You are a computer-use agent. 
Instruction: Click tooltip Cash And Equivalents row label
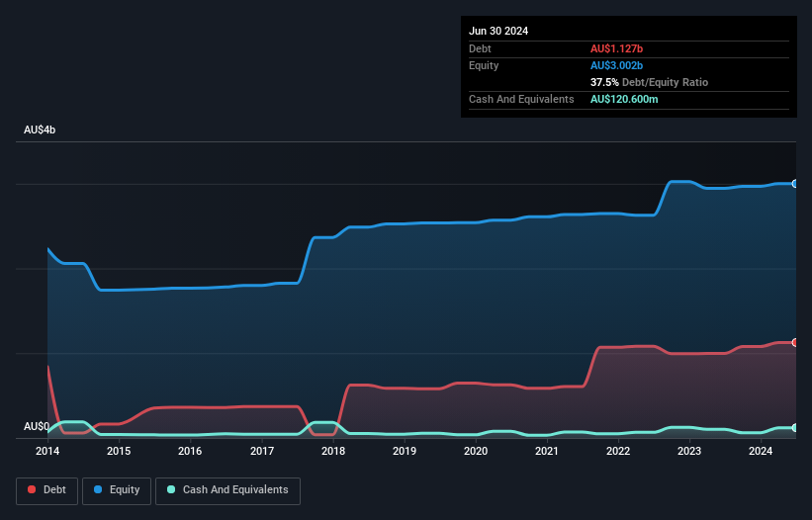pos(521,99)
